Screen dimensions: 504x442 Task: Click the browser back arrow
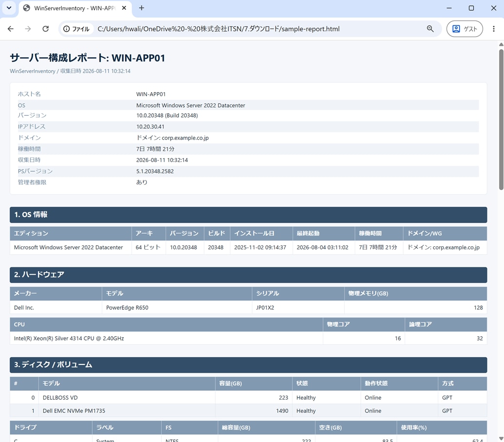[x=11, y=29]
